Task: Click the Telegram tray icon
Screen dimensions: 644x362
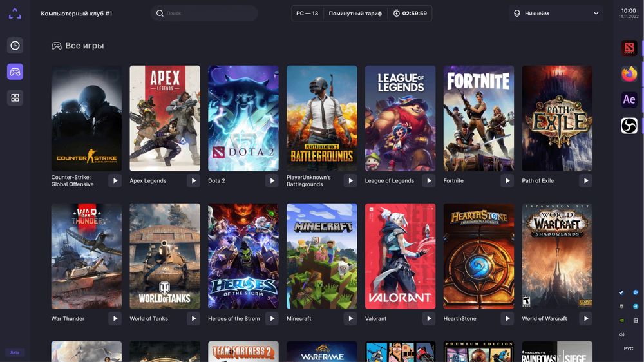Action: (x=636, y=307)
